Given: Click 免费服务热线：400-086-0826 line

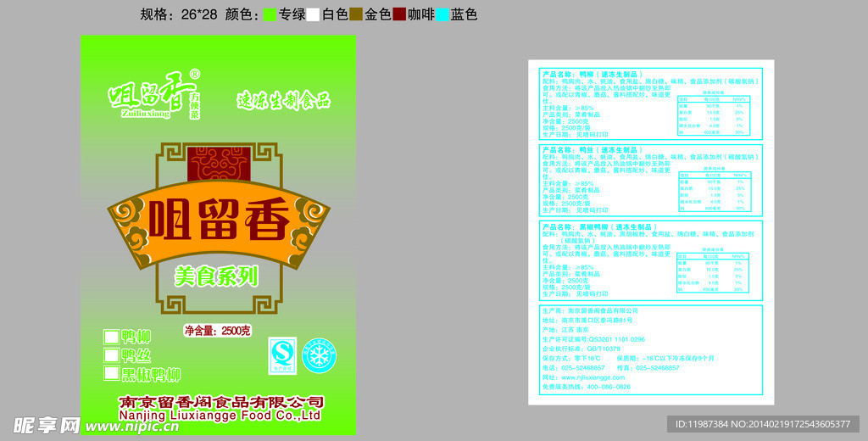Looking at the screenshot, I should (x=587, y=387).
